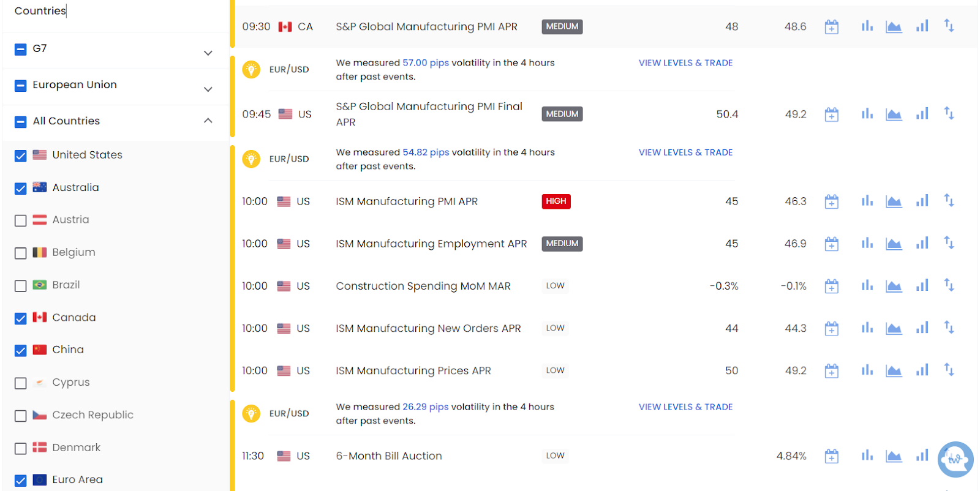Collapse the All Countries list
This screenshot has width=980, height=491.
(x=208, y=121)
